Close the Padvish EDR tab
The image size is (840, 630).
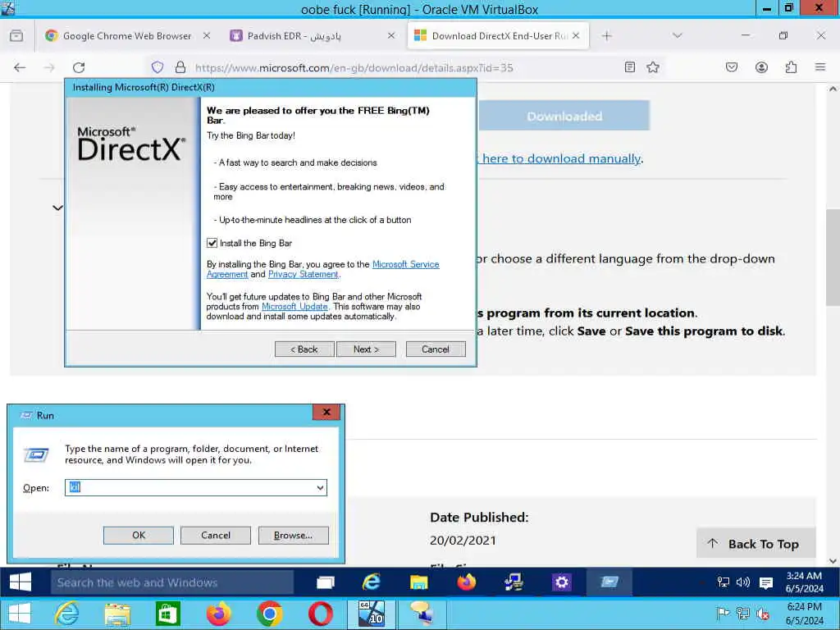tap(391, 35)
